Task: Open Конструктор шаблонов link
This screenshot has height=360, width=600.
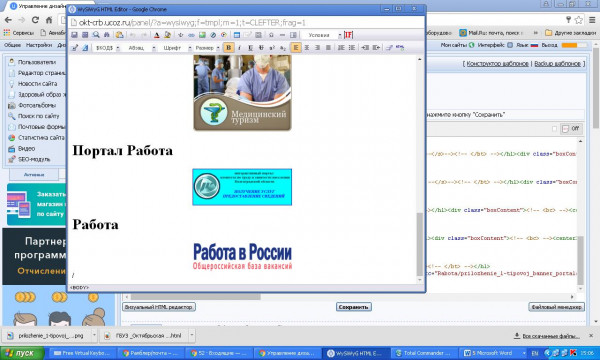Action: (497, 64)
